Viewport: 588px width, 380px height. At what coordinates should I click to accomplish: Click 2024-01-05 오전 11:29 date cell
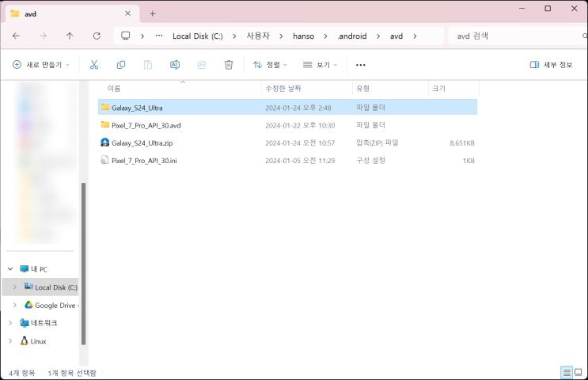coord(300,161)
